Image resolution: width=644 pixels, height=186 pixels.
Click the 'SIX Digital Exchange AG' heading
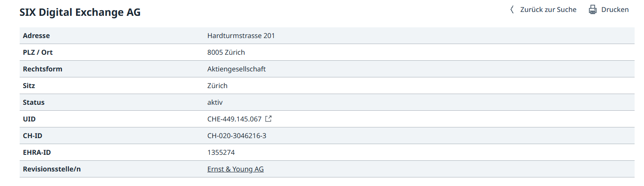(80, 12)
